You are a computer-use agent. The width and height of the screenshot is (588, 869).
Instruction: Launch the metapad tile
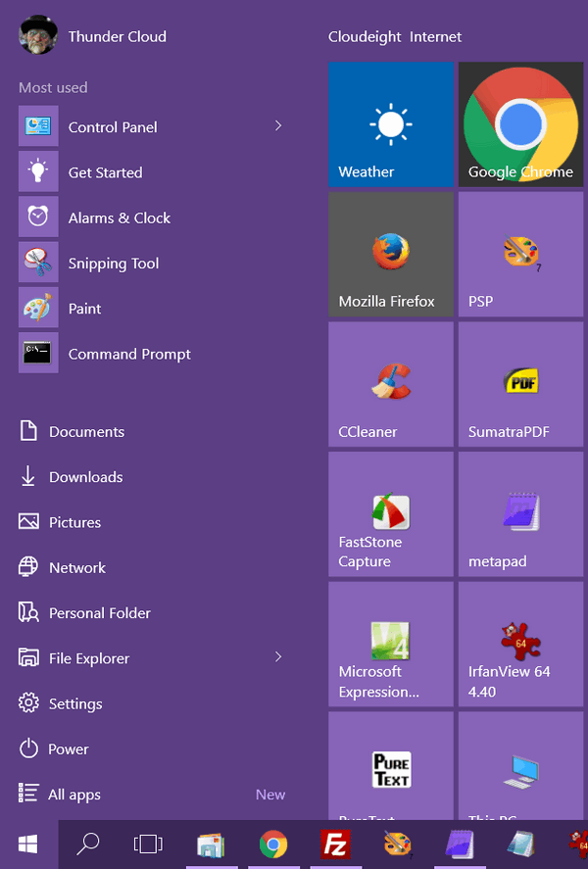(x=520, y=514)
